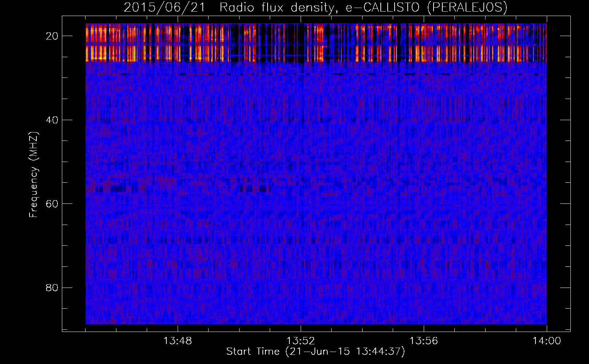Click the '20' frequency tick label

coord(52,36)
